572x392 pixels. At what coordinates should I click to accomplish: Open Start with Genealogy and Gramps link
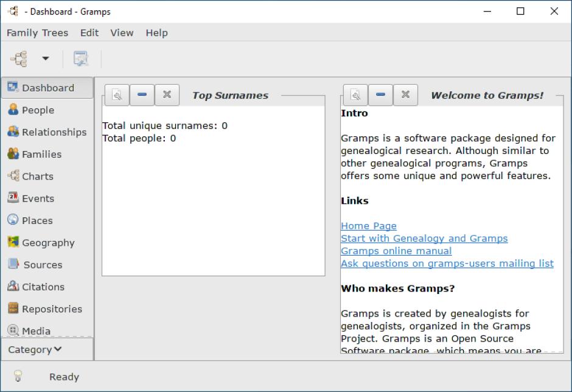(424, 239)
